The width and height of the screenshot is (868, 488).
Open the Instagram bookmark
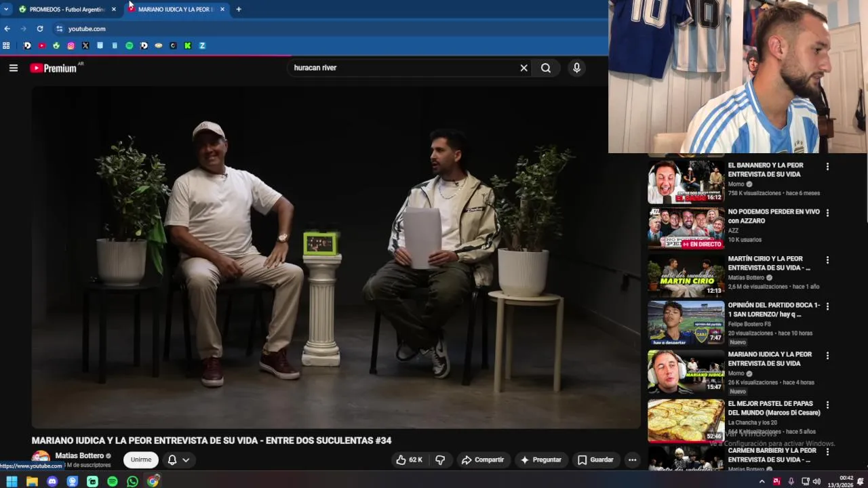[x=71, y=45]
